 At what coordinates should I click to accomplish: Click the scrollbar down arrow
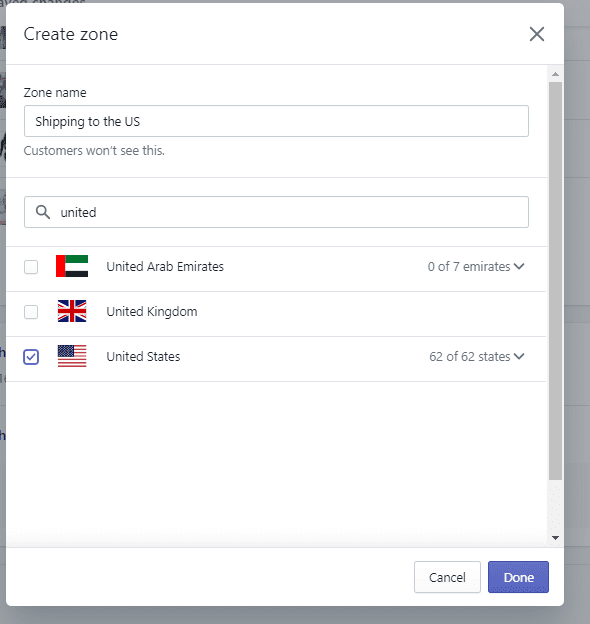[555, 538]
